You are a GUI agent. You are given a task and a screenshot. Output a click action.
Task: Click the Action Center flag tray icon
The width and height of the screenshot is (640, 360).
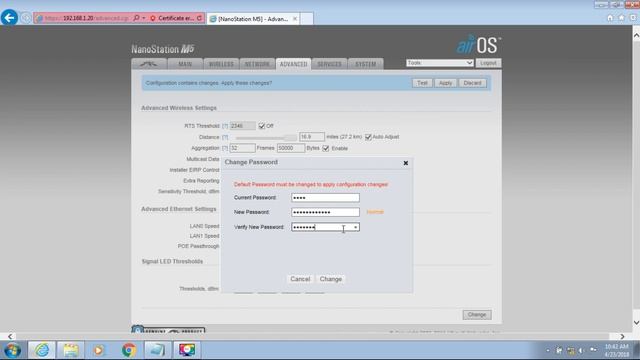(559, 351)
